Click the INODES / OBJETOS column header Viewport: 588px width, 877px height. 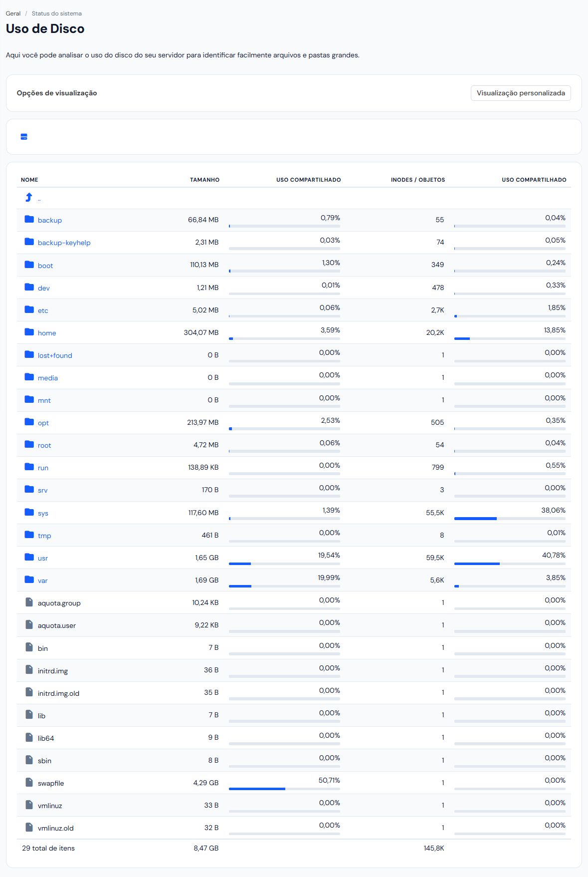point(418,180)
